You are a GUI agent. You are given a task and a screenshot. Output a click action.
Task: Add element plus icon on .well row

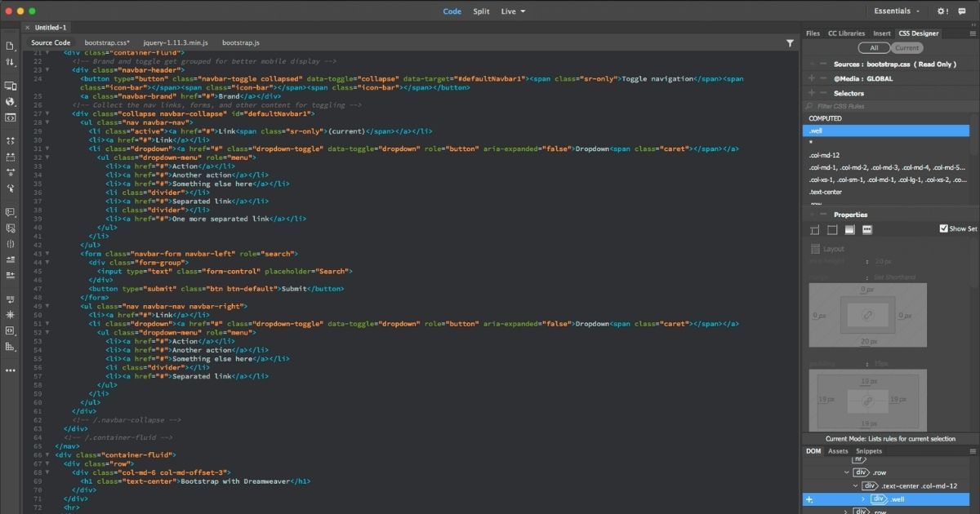coord(809,498)
